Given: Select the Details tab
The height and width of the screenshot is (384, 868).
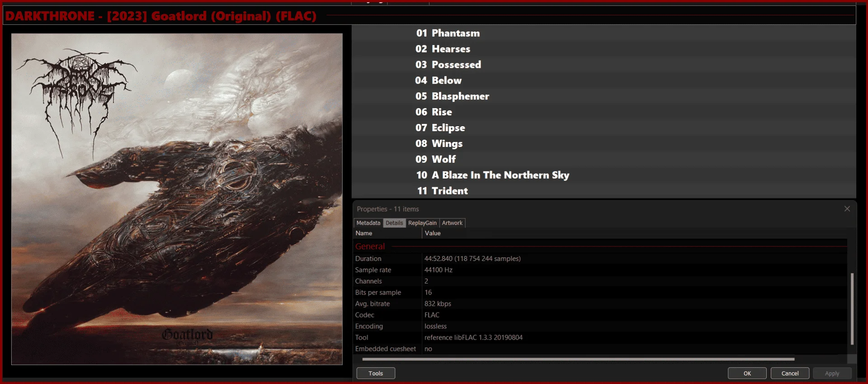Looking at the screenshot, I should point(394,223).
